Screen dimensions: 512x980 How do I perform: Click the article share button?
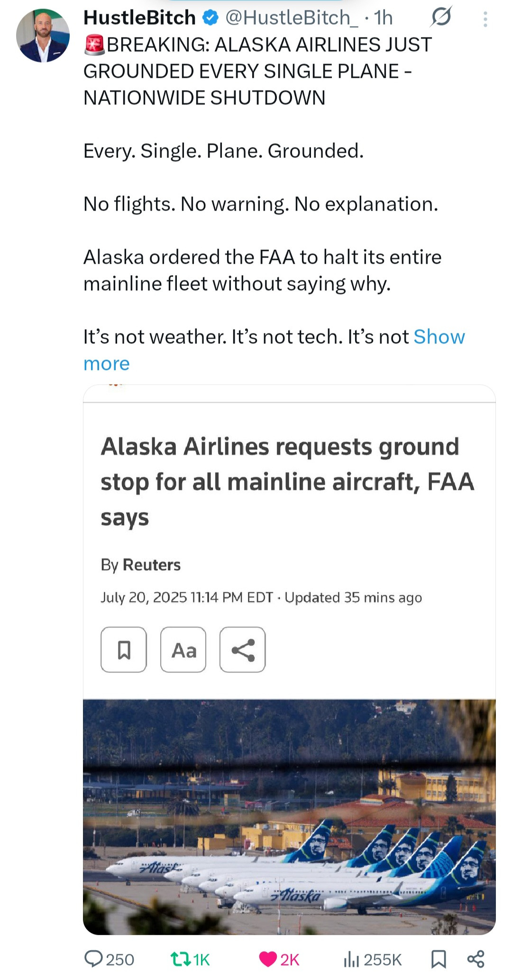click(243, 650)
